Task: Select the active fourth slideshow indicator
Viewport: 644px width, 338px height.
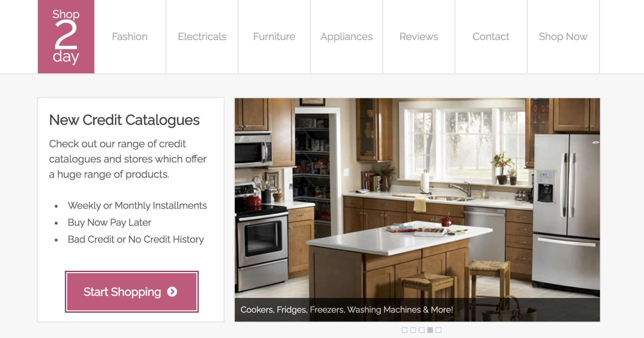Action: pyautogui.click(x=430, y=330)
